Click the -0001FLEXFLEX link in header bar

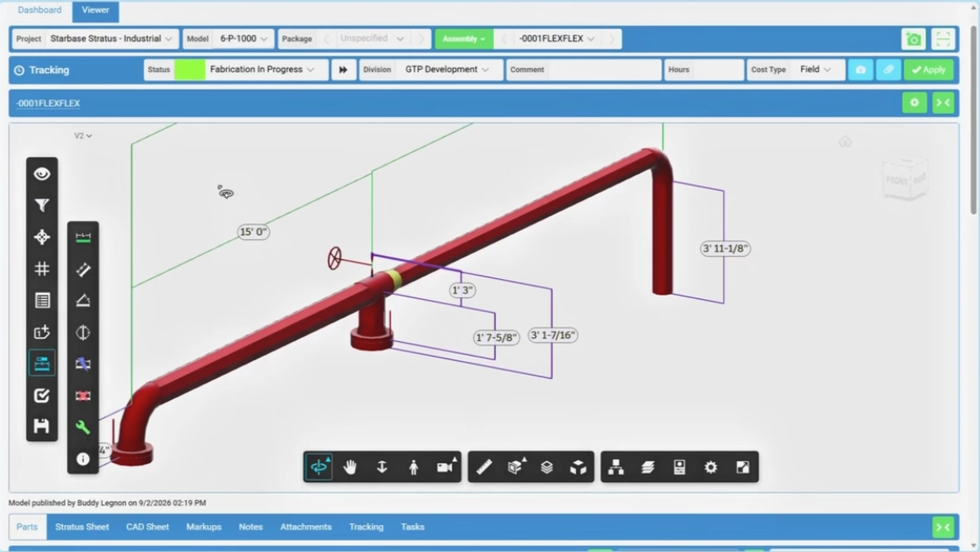tap(48, 103)
